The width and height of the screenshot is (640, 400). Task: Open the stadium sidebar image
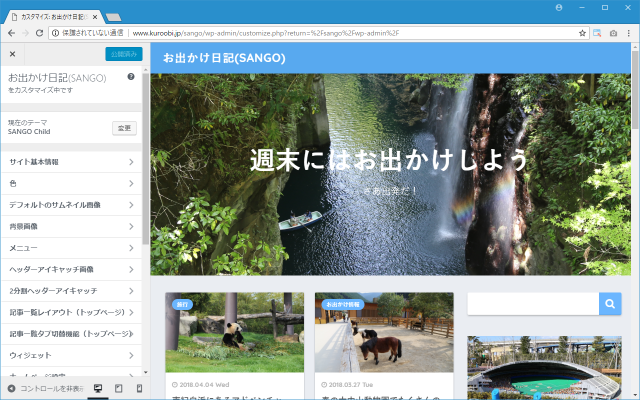[544, 368]
